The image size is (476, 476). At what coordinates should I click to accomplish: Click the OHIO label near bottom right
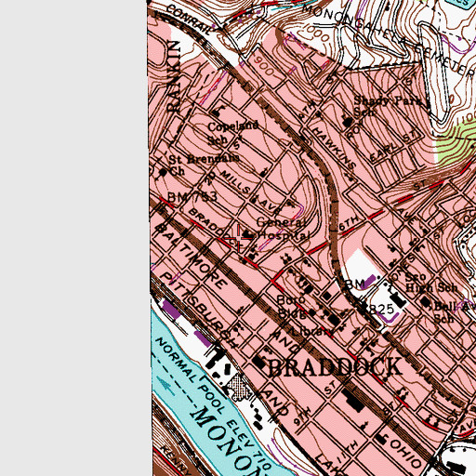click(x=406, y=454)
